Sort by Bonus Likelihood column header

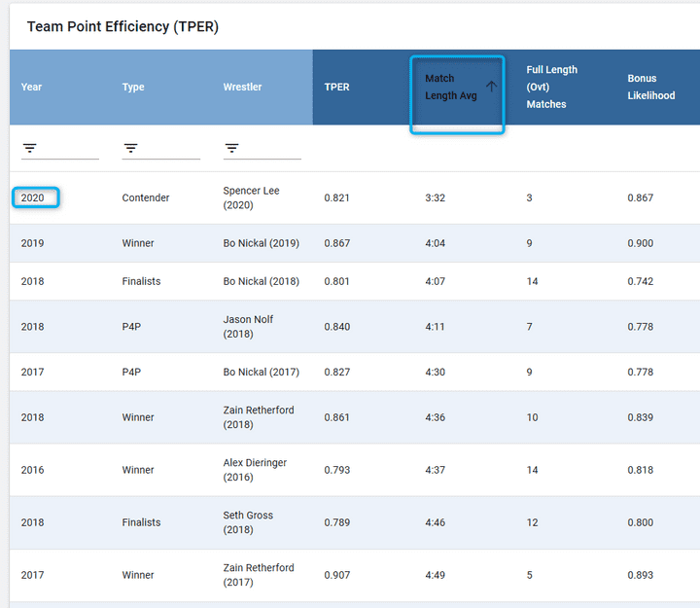point(650,87)
